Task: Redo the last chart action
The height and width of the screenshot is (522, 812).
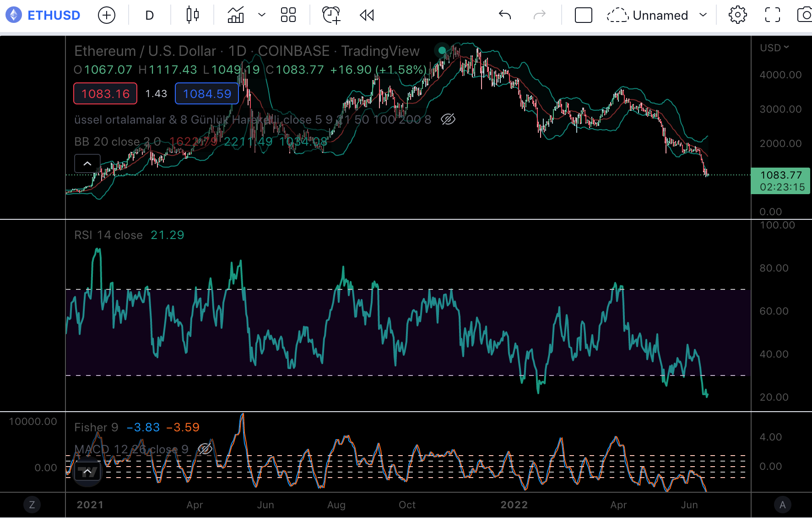Action: (540, 15)
